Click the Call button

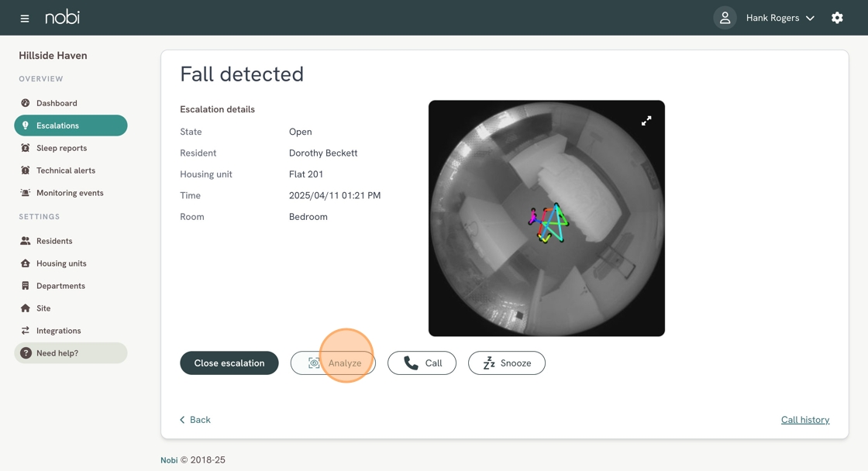[422, 363]
